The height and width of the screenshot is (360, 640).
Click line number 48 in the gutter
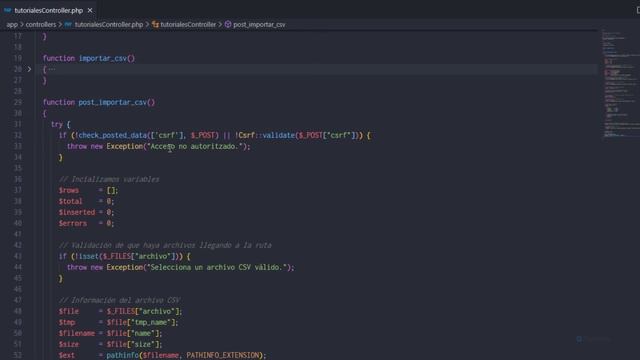[18, 311]
